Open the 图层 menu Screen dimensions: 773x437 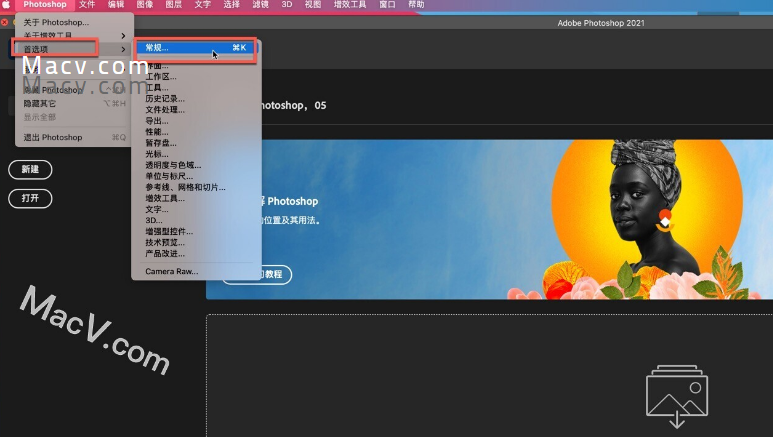pyautogui.click(x=174, y=4)
